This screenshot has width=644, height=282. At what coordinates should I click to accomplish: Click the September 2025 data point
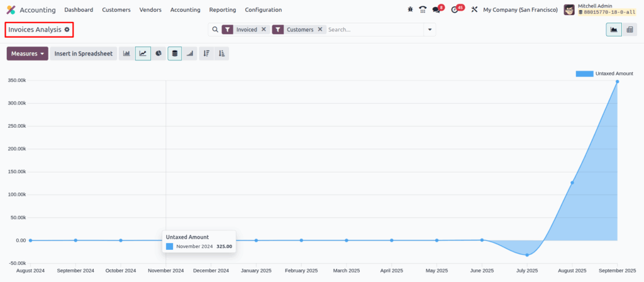click(x=618, y=81)
